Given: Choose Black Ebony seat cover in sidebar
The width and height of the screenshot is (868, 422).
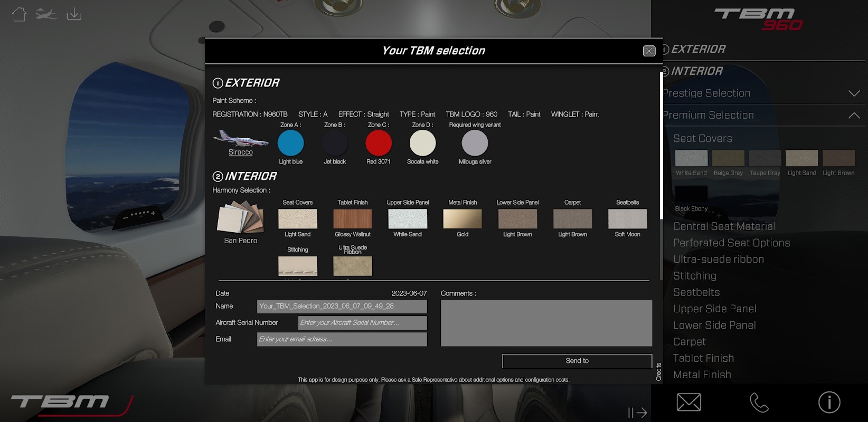Looking at the screenshot, I should coord(691,194).
